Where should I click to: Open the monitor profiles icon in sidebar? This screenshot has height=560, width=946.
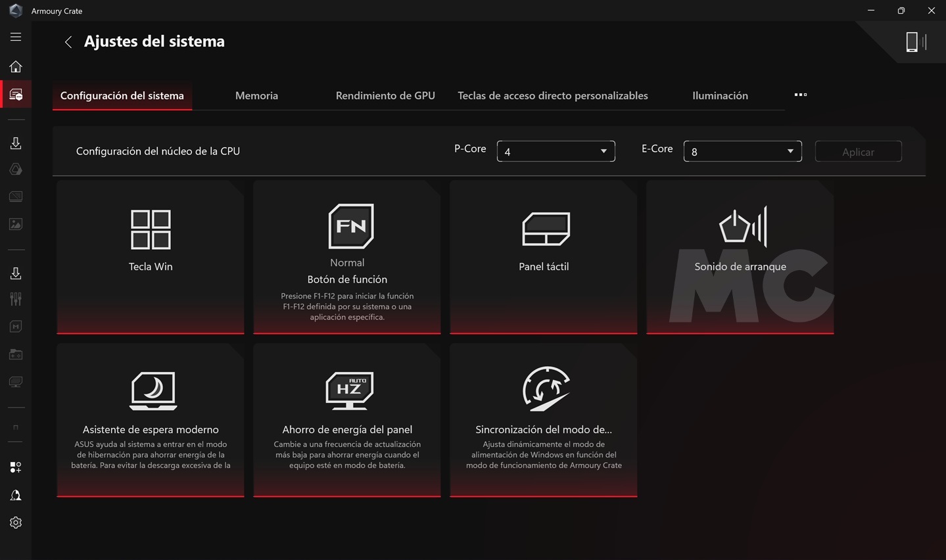(x=16, y=382)
